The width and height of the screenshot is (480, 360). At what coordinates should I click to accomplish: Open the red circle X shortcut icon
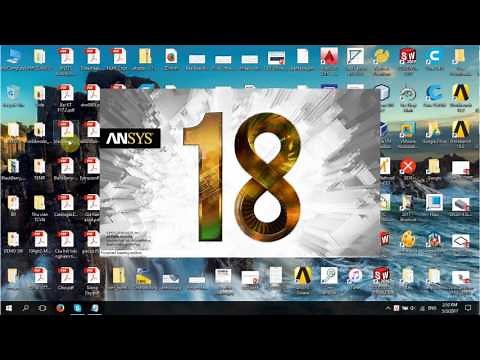tap(408, 166)
